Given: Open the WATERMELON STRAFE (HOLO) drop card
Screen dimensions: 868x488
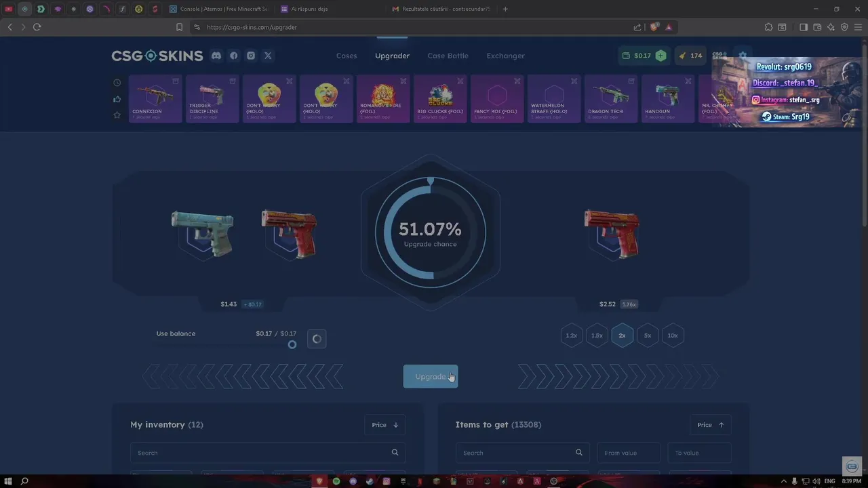Looking at the screenshot, I should (554, 99).
